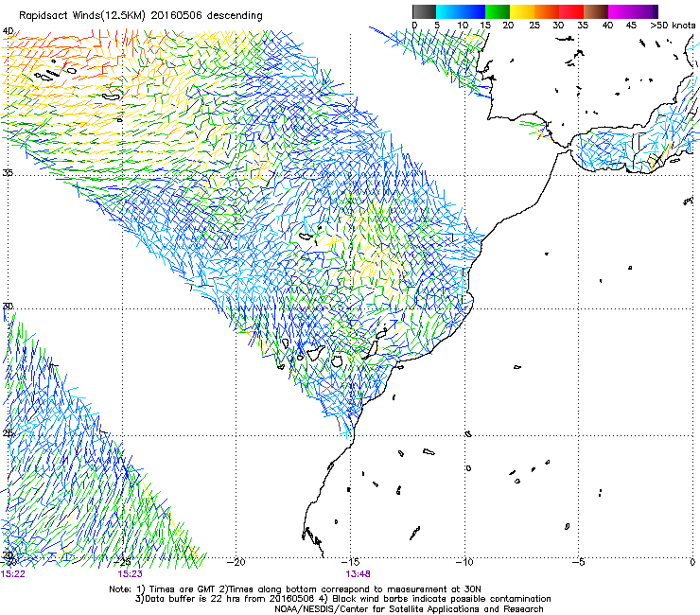Click the latitude label 40

8,31
